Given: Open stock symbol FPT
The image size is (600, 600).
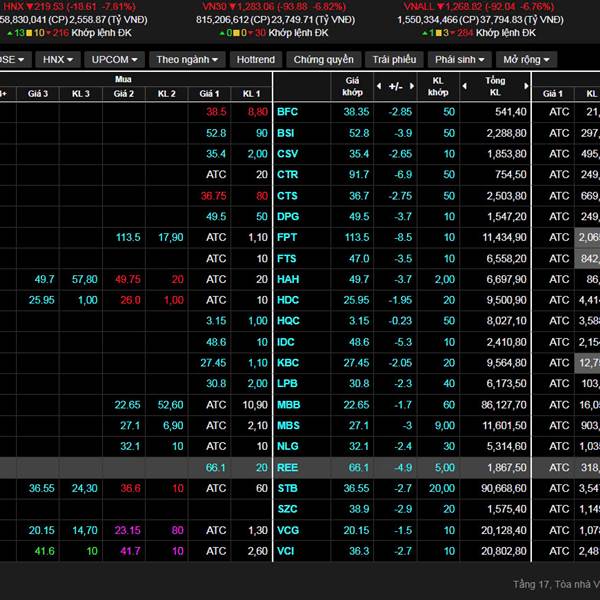Looking at the screenshot, I should [287, 237].
